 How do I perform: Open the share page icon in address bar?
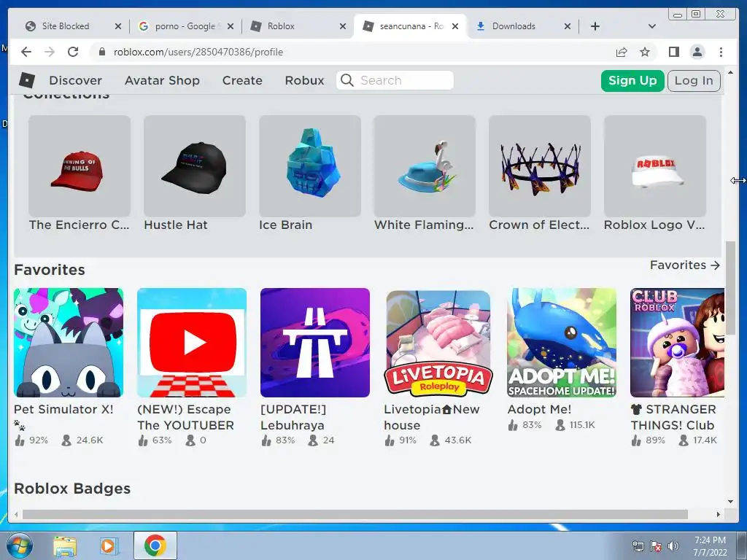click(x=622, y=52)
